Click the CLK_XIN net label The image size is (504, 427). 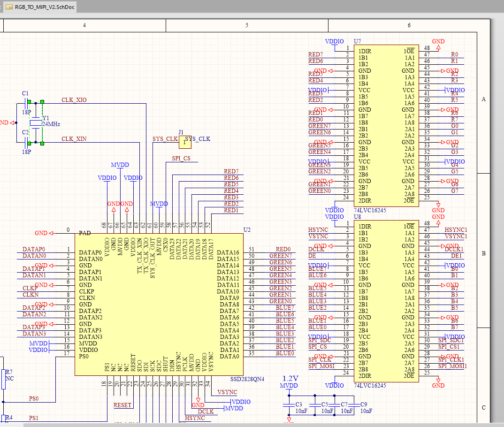pyautogui.click(x=74, y=139)
